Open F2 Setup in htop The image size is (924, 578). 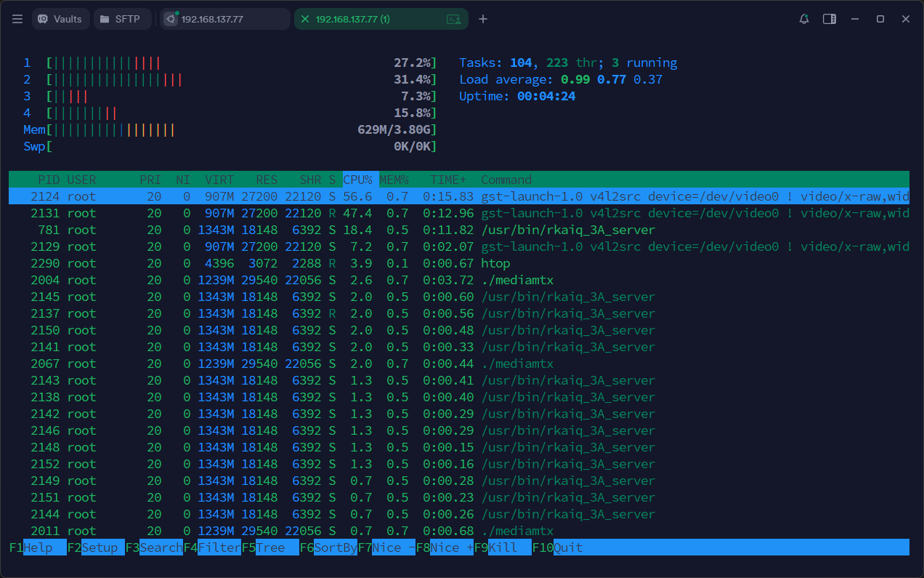point(99,547)
